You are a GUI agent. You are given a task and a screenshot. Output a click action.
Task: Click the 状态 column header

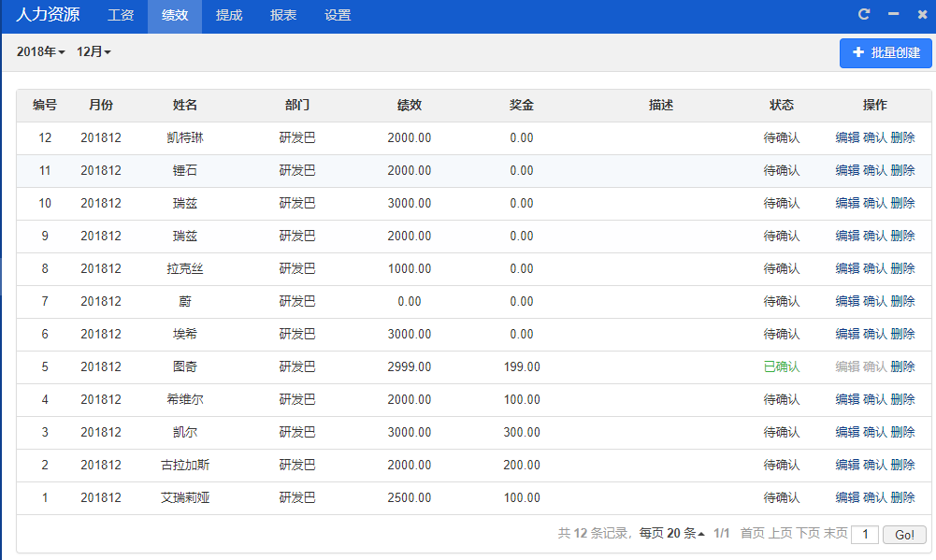coord(782,106)
